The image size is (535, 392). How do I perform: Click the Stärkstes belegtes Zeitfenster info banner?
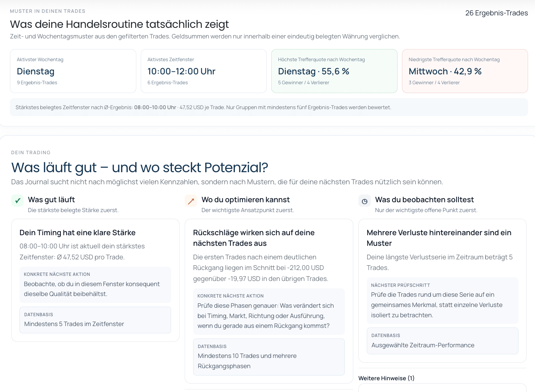(x=269, y=107)
